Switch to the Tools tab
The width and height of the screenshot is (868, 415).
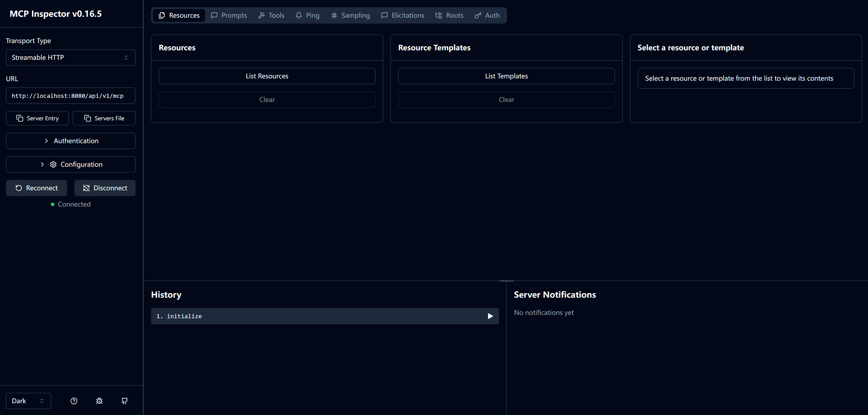pyautogui.click(x=271, y=15)
